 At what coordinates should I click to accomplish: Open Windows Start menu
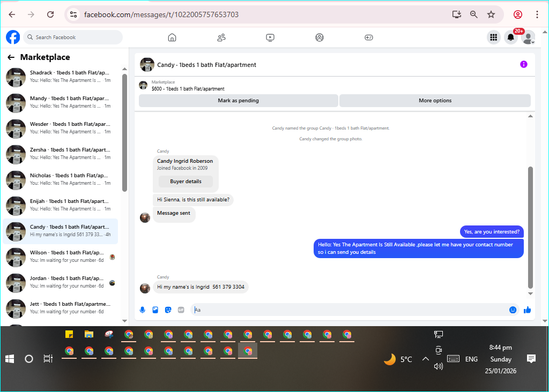pyautogui.click(x=10, y=359)
